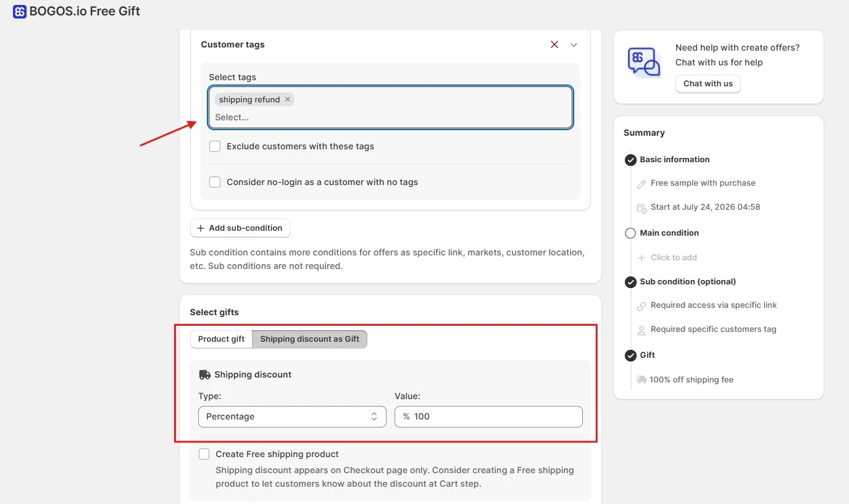
Task: Remove the Customer tags condition red X
Action: coord(554,44)
